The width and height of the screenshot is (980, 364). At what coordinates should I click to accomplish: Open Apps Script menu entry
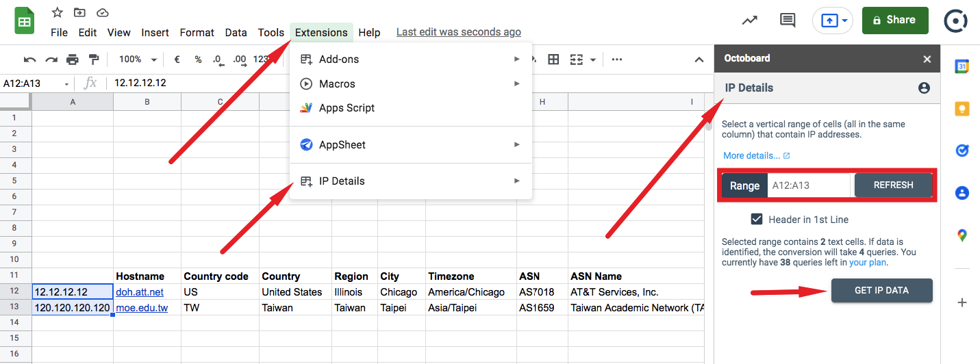411,107
